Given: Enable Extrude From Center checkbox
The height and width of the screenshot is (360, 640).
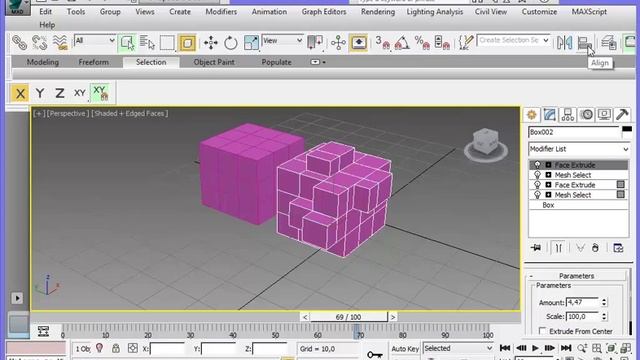Looking at the screenshot, I should pos(542,331).
